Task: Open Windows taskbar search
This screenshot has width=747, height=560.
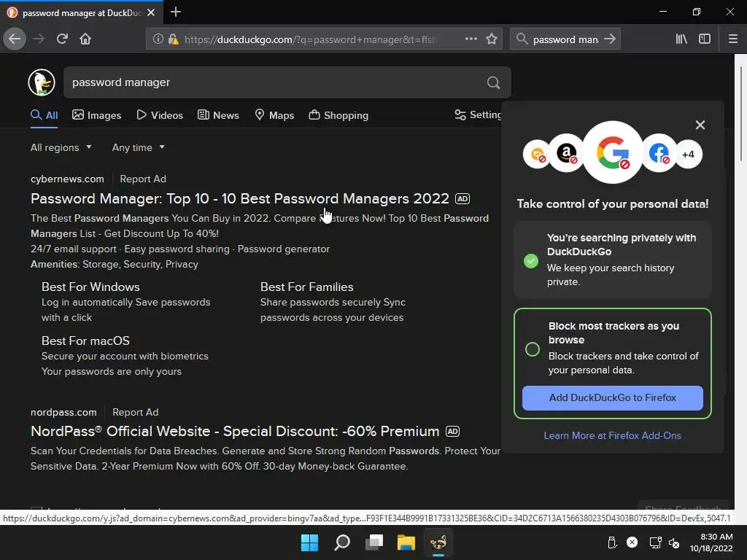Action: point(342,542)
